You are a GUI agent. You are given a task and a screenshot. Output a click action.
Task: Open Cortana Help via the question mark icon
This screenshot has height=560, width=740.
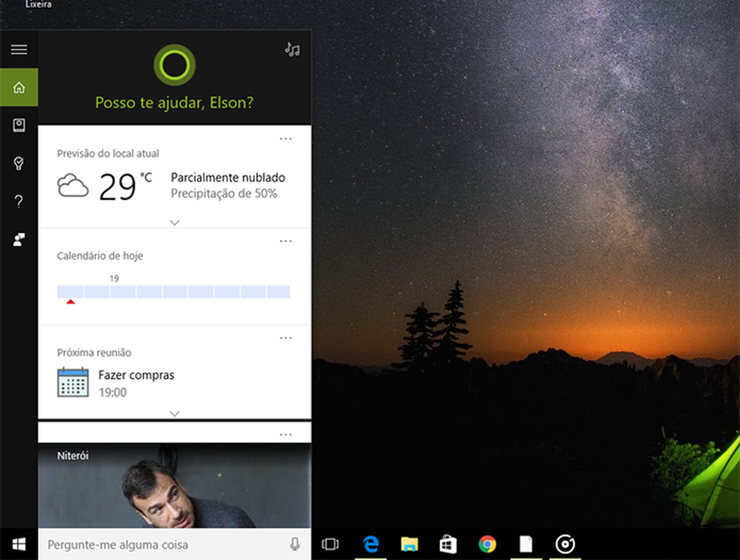(x=19, y=201)
